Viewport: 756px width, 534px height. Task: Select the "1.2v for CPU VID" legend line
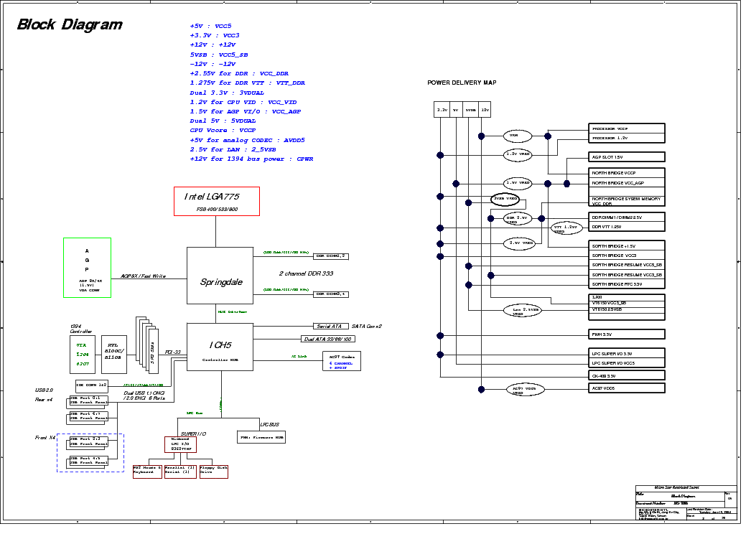[243, 102]
